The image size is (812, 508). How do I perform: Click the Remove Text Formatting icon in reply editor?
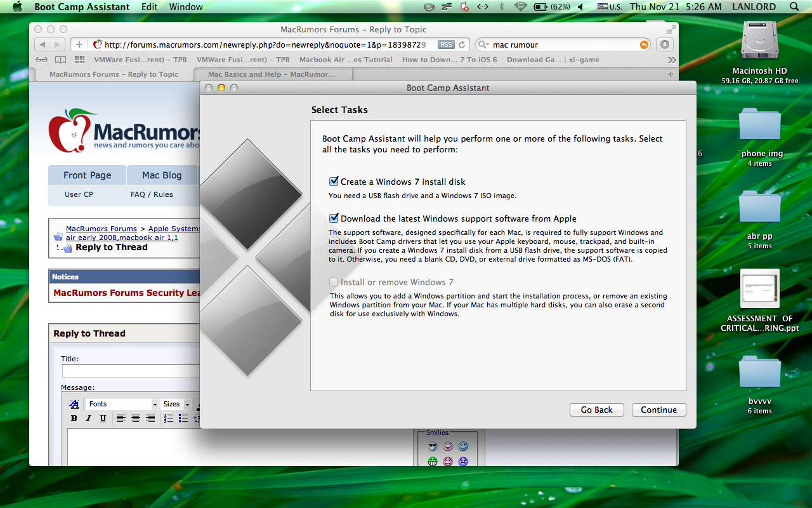pyautogui.click(x=74, y=404)
